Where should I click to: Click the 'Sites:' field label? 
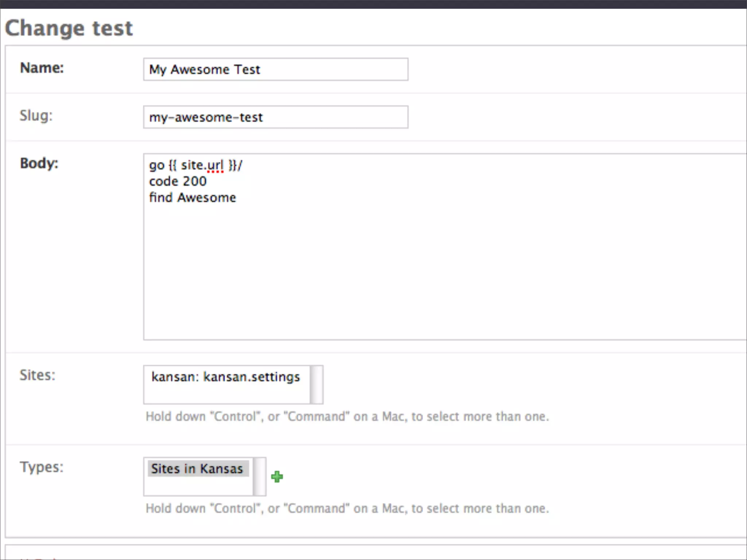point(37,375)
